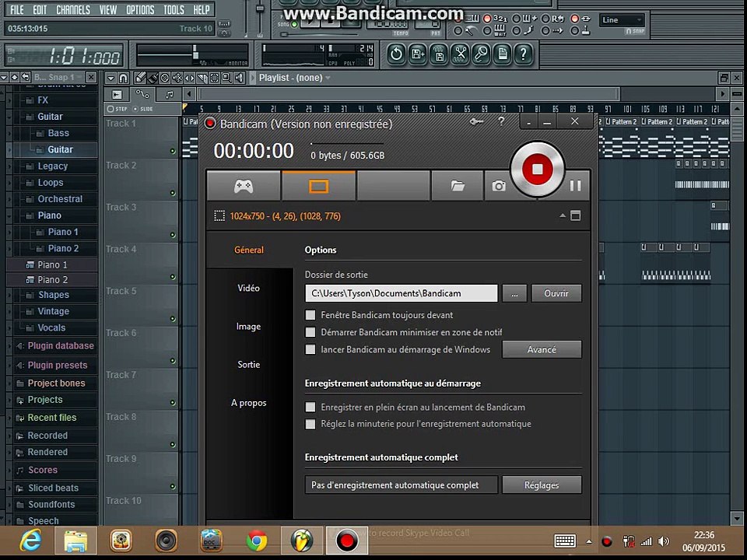
Task: Toggle the Playlist snap magnet icon
Action: click(x=124, y=78)
